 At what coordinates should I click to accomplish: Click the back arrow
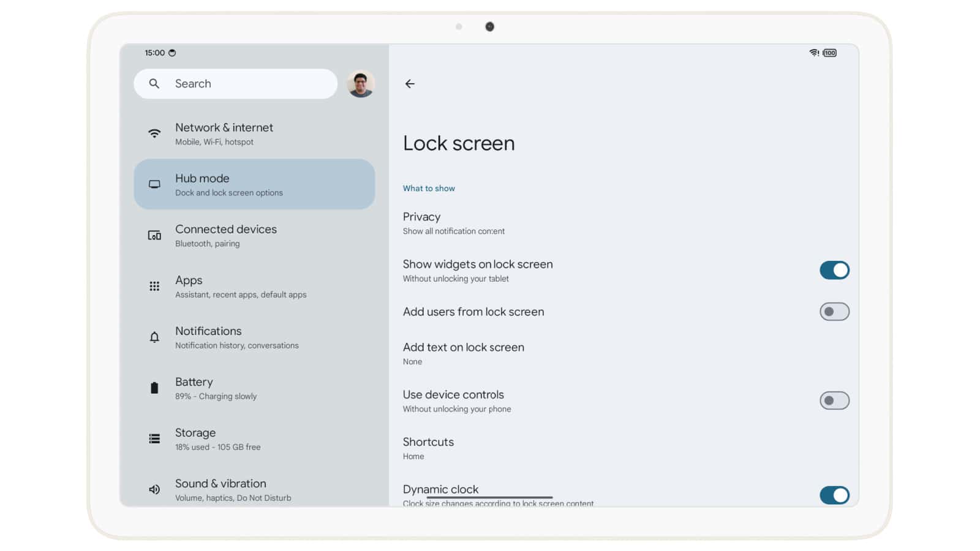(410, 84)
